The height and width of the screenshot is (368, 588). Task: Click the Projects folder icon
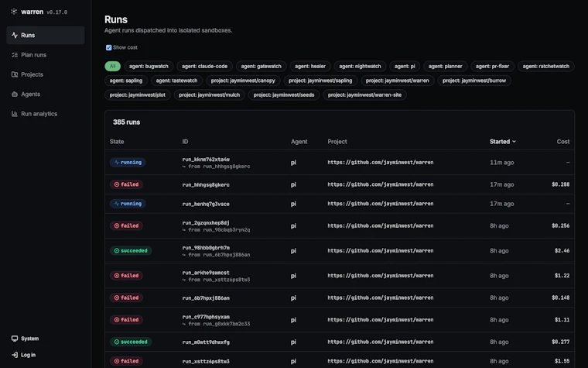tap(15, 74)
